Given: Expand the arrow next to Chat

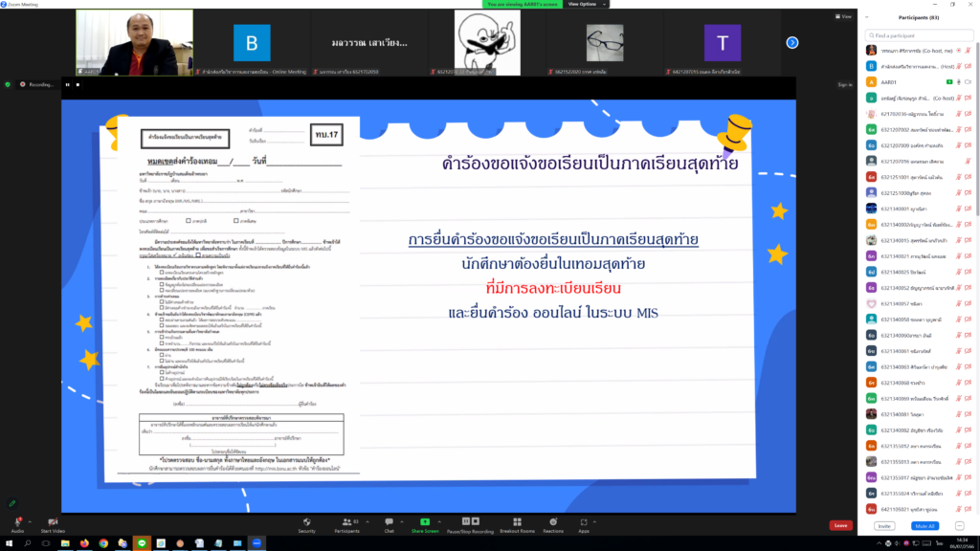Looking at the screenshot, I should pos(401,521).
